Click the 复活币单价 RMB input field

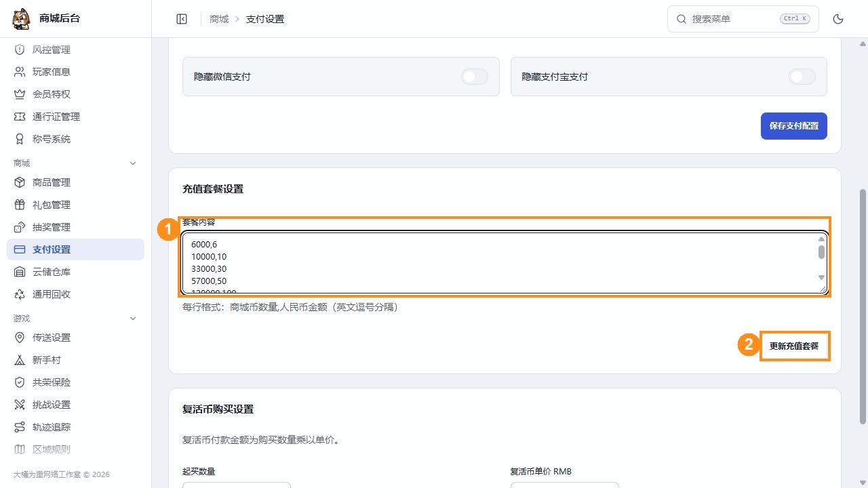(565, 485)
